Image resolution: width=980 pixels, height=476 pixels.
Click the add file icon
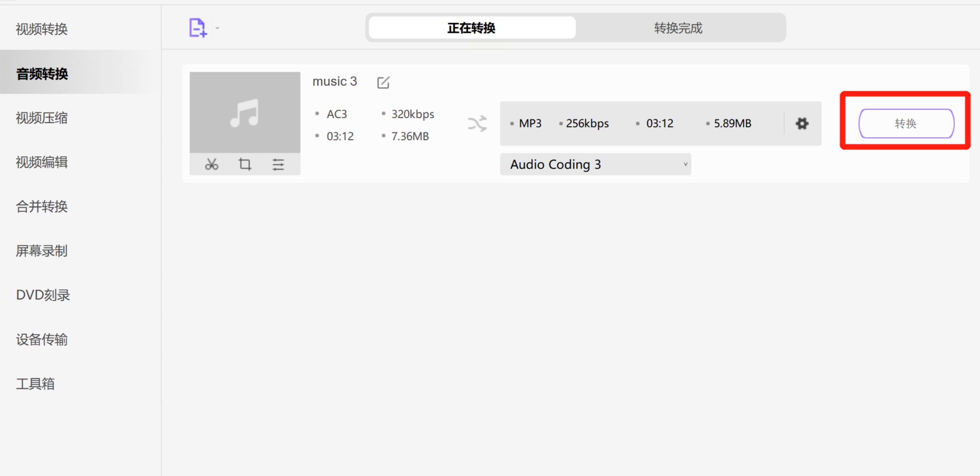point(197,28)
